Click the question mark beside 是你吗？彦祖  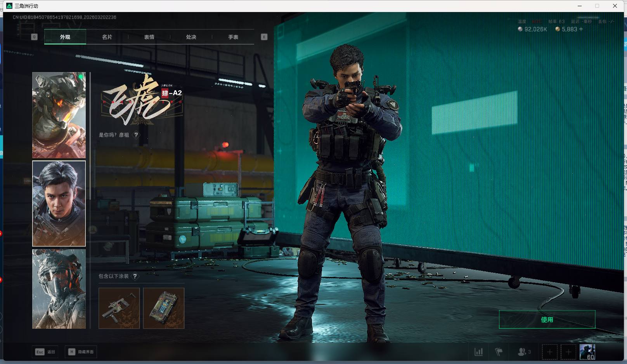click(x=136, y=135)
